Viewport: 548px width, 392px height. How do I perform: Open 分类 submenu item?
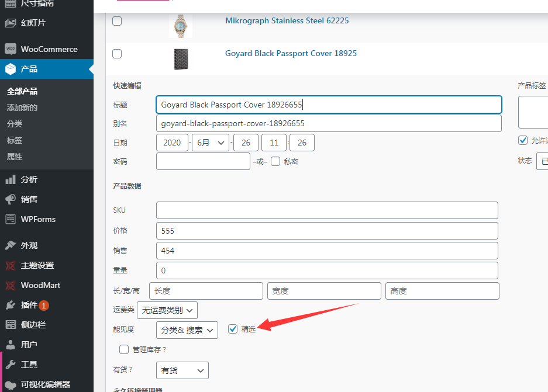pyautogui.click(x=15, y=124)
